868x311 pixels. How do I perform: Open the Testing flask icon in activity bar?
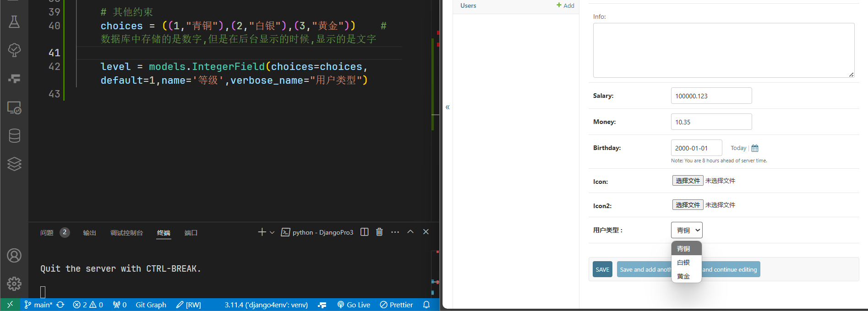14,21
